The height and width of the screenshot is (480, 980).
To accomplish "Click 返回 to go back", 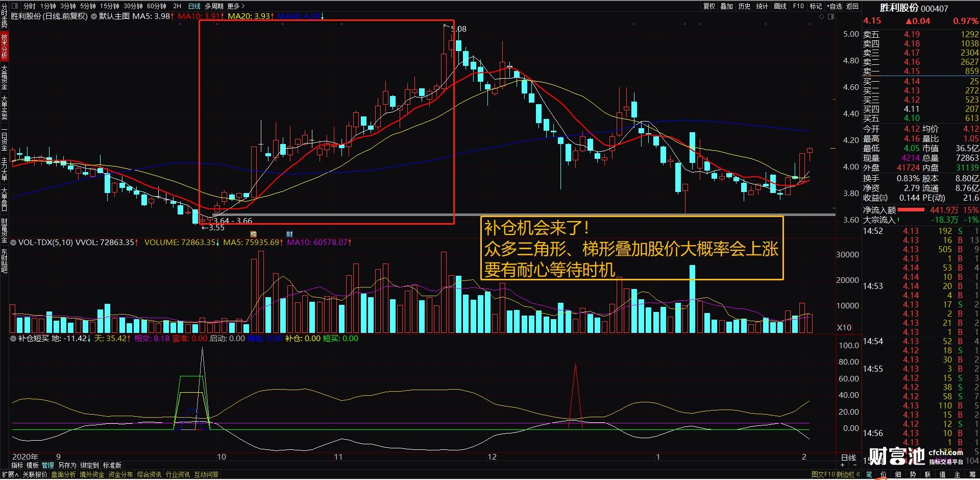I will point(852,6).
